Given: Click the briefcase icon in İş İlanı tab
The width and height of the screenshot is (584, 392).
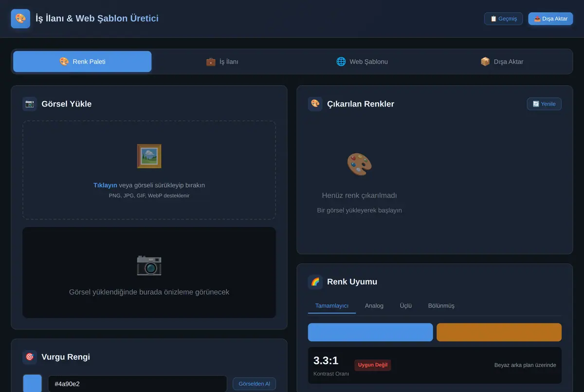Looking at the screenshot, I should coord(211,62).
